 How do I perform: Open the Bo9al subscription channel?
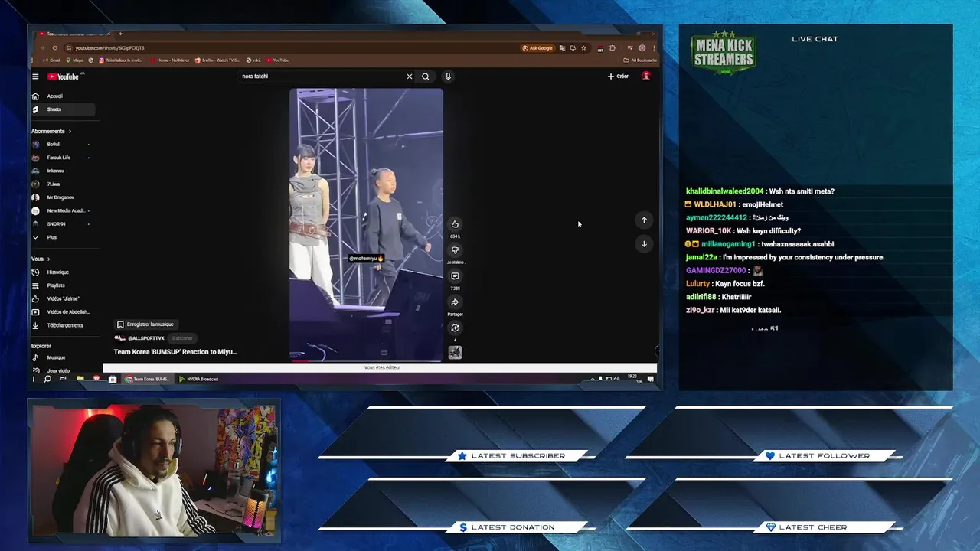click(63, 144)
